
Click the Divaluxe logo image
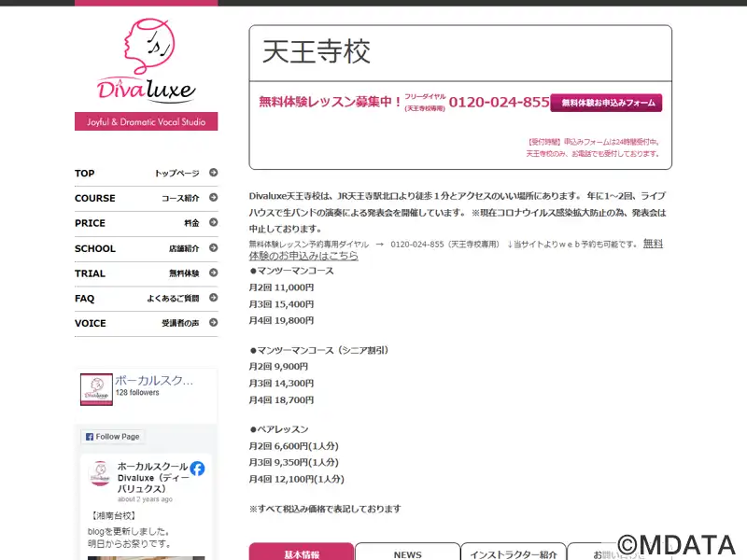(x=147, y=61)
